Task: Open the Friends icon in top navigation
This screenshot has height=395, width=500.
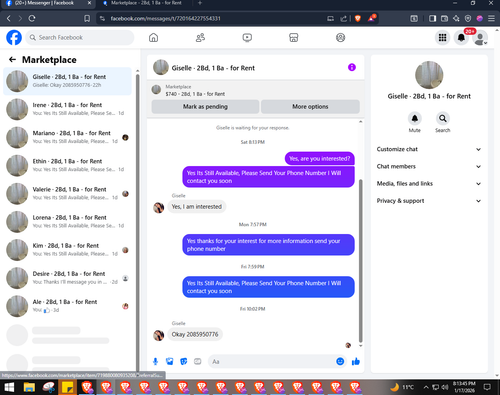Action: click(200, 38)
